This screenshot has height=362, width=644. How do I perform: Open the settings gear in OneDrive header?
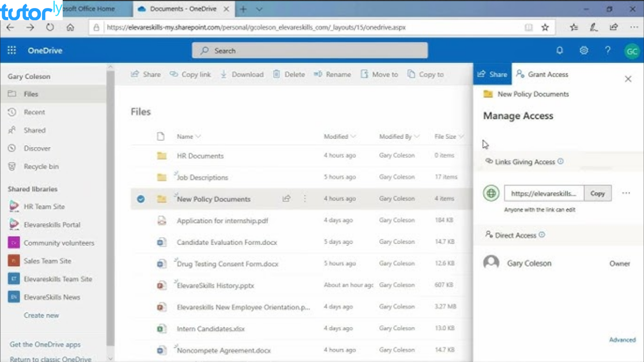pos(584,50)
